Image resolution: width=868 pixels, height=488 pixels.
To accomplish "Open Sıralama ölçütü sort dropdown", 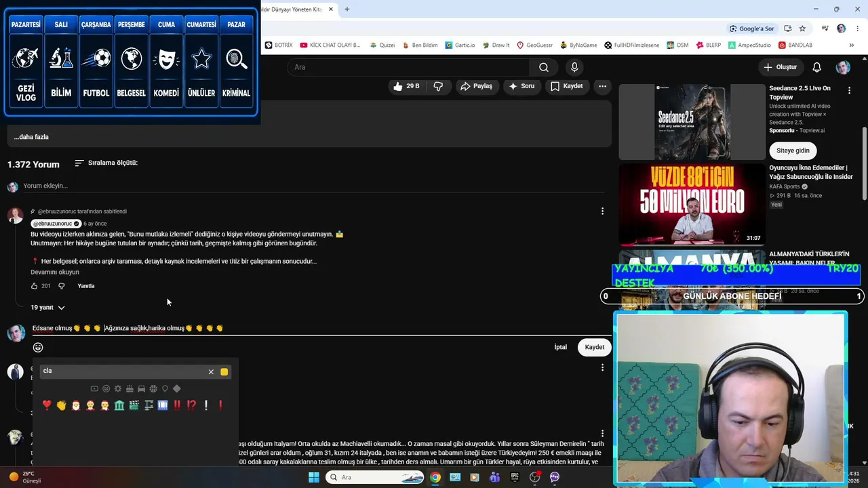I will (x=106, y=163).
